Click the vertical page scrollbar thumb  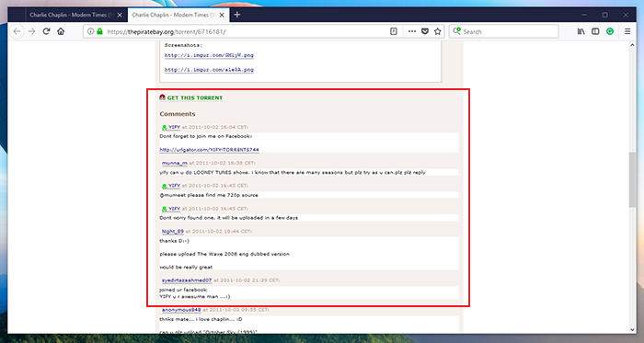(x=632, y=179)
